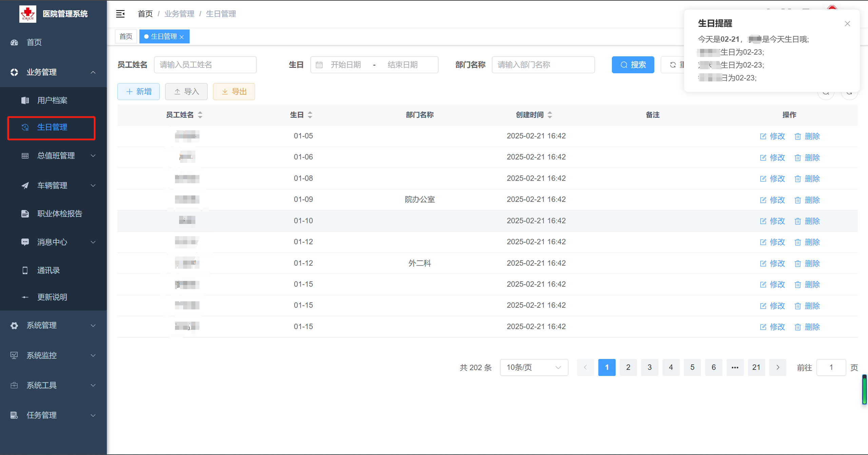Viewport: 868px width, 455px height.
Task: Open 用户档案 in the sidebar
Action: click(52, 100)
